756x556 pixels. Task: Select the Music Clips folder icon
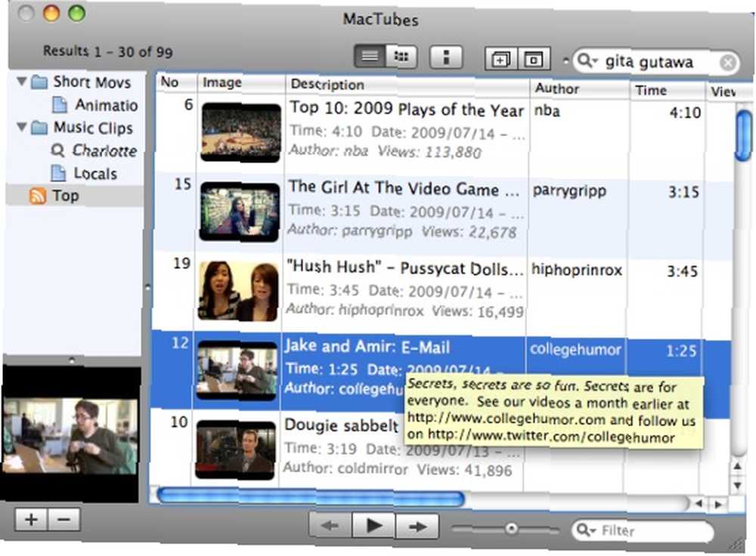[x=39, y=128]
